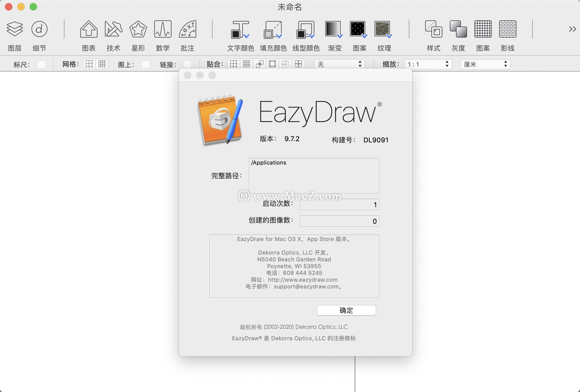This screenshot has height=392, width=580.
Task: Click the copyright line 版权所有 (2002-2020)
Action: (x=294, y=327)
